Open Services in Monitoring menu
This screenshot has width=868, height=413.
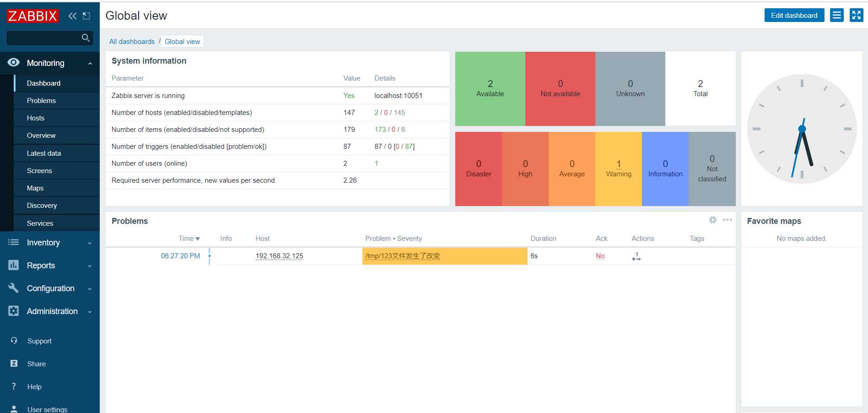[57, 223]
